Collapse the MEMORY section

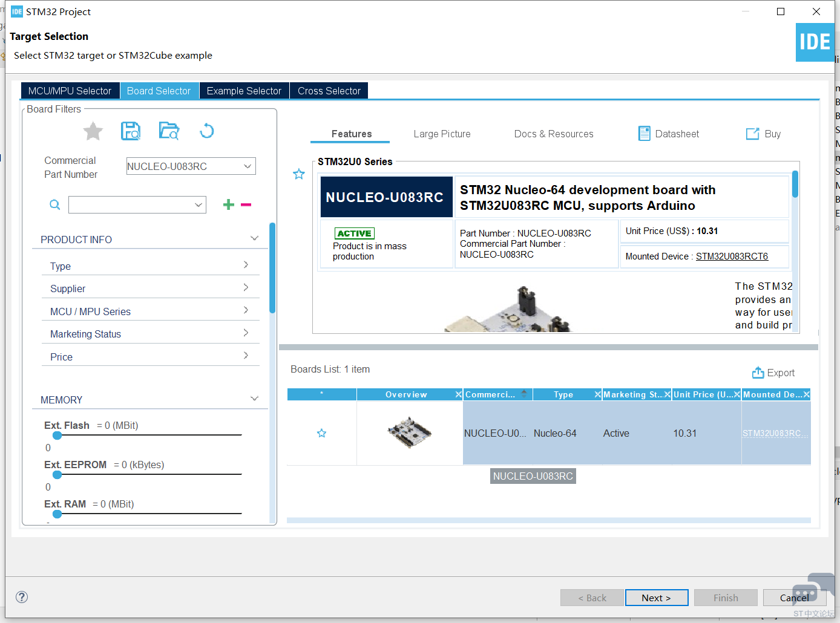pos(255,399)
